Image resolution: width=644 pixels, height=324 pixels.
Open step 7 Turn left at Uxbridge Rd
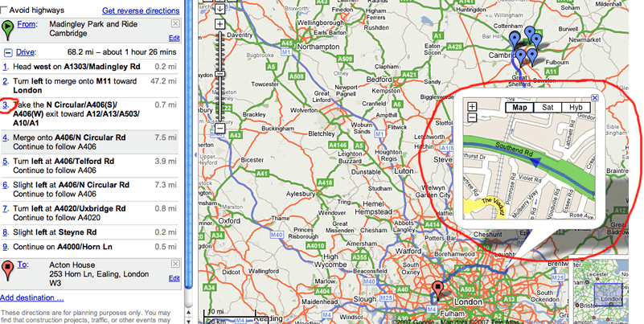click(x=5, y=208)
